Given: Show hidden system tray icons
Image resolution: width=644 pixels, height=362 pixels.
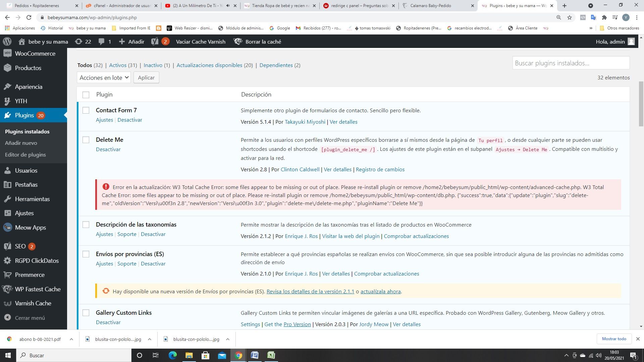Looking at the screenshot, I should coord(567,356).
